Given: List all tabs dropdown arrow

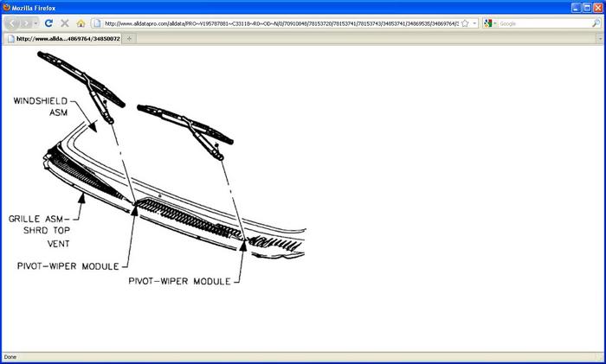Looking at the screenshot, I should pyautogui.click(x=600, y=39).
